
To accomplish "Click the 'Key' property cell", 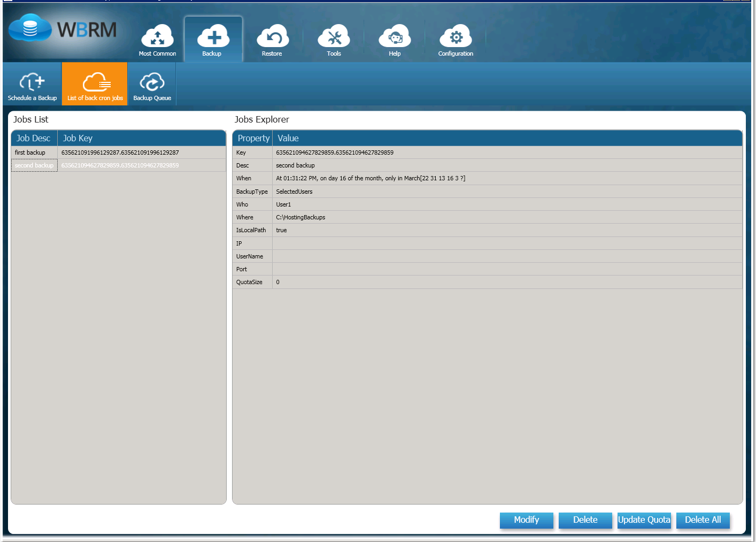I will tap(252, 152).
